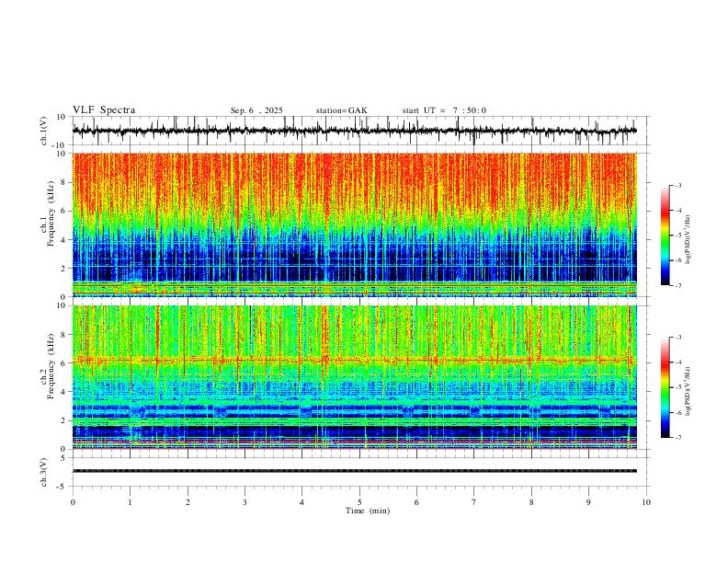Click tick label 2 on Time axis
Viewport: 728px width, 563px height.
188,502
